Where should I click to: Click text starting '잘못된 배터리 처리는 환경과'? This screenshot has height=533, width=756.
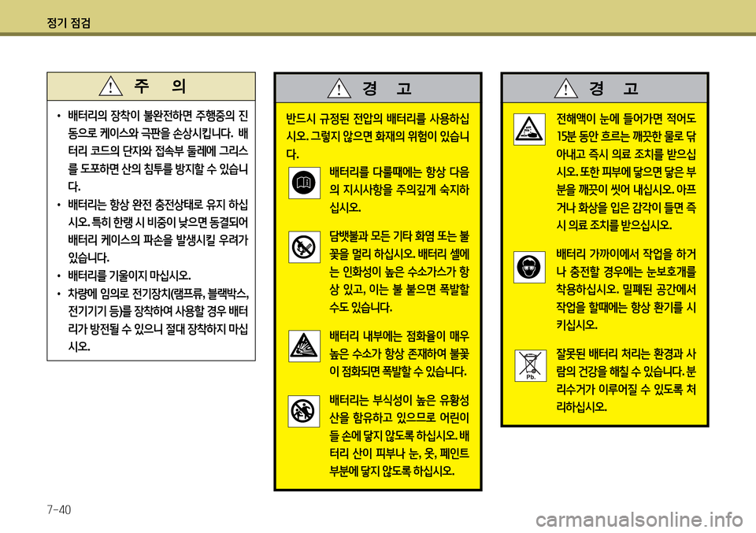pos(626,381)
